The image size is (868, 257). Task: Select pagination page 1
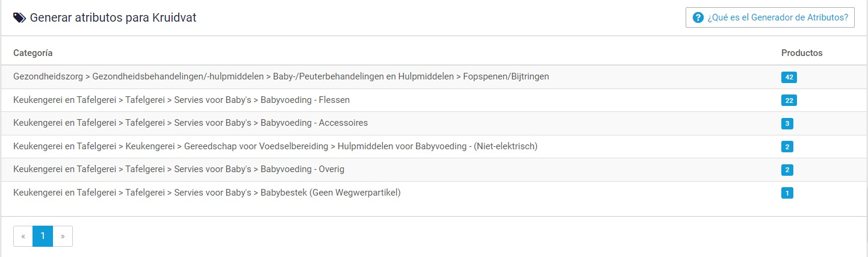click(43, 236)
